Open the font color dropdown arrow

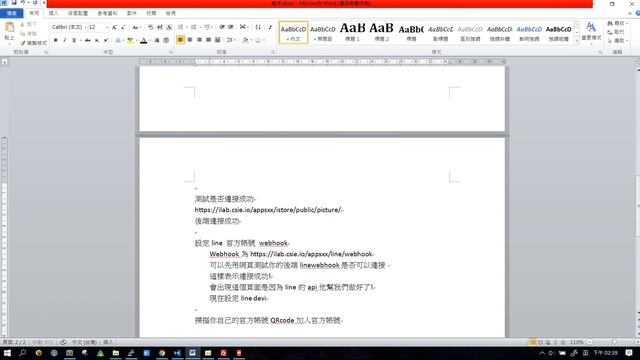149,40
